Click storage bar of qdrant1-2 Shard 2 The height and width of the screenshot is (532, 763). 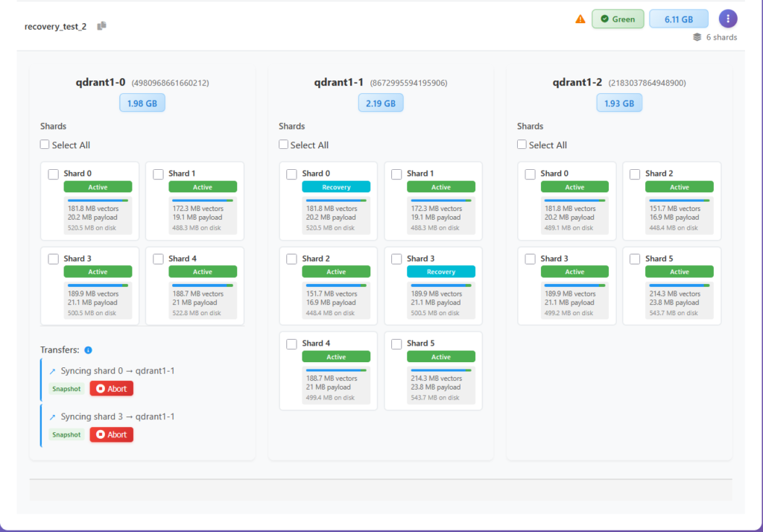(x=679, y=200)
